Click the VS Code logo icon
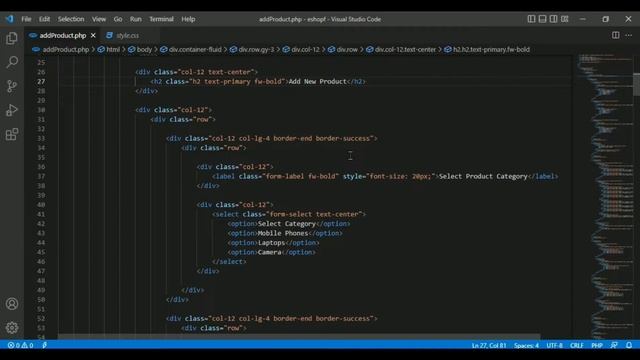Screen dimensions: 640x360 (9, 19)
